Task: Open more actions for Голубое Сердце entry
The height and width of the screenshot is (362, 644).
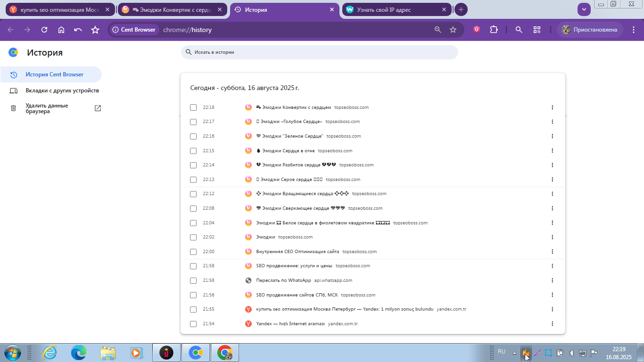Action: click(x=552, y=122)
